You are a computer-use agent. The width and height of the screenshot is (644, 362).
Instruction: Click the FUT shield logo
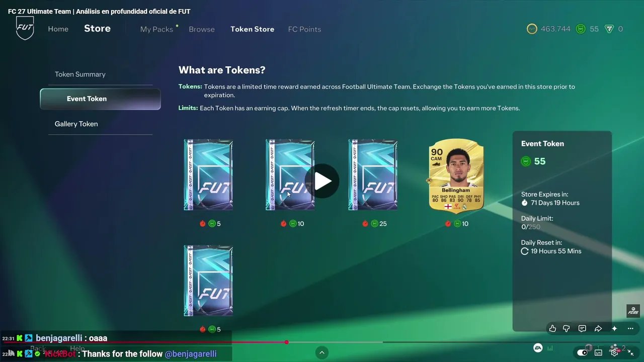(x=25, y=28)
